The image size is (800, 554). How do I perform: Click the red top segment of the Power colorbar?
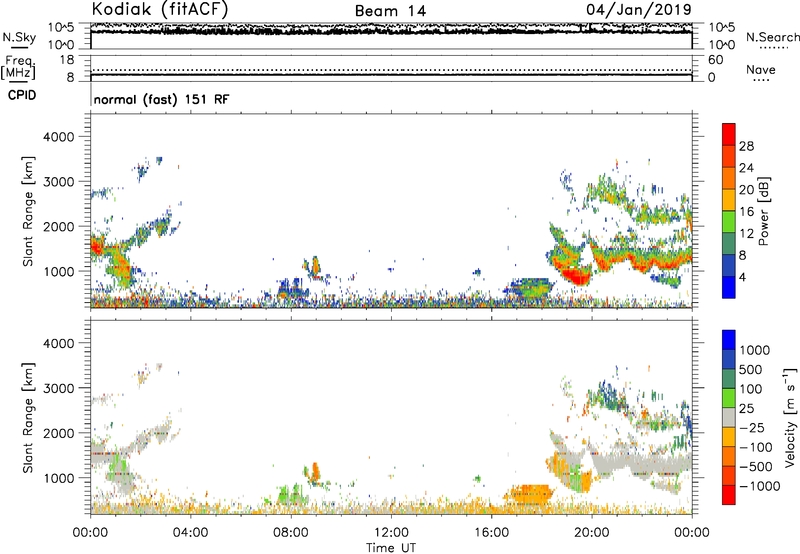729,134
